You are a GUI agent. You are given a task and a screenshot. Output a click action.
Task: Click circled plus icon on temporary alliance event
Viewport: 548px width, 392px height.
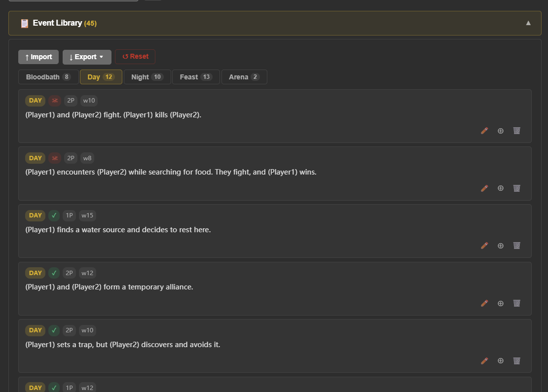(501, 303)
